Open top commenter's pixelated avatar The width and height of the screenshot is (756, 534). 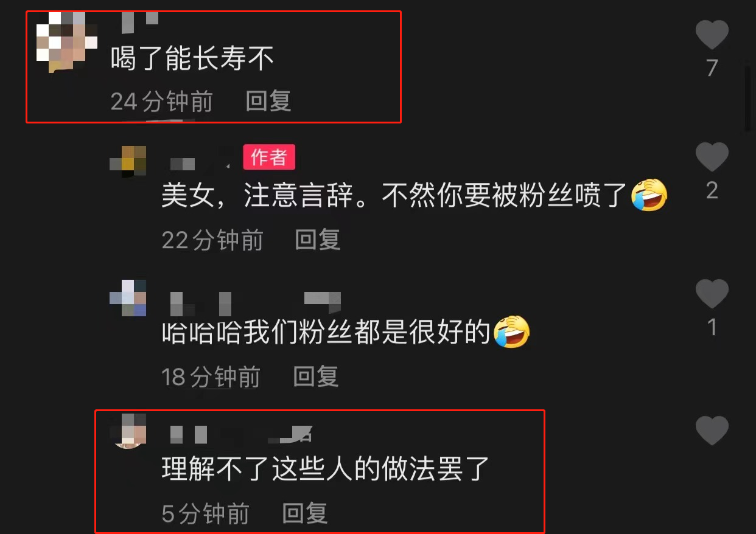coord(67,43)
